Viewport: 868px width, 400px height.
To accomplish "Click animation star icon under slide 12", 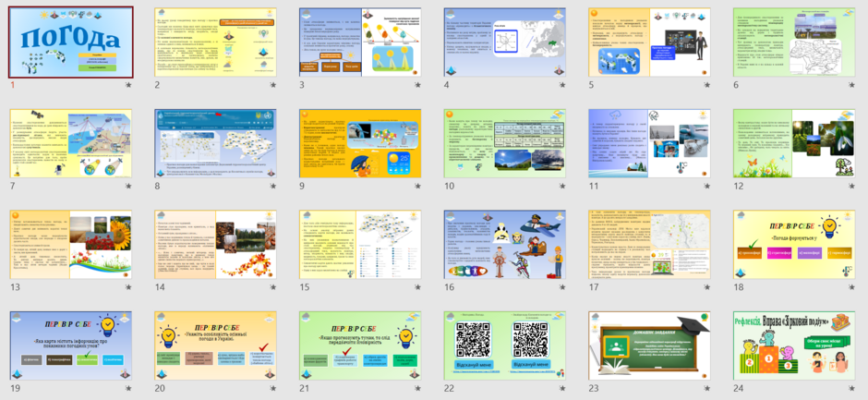I will (x=852, y=187).
